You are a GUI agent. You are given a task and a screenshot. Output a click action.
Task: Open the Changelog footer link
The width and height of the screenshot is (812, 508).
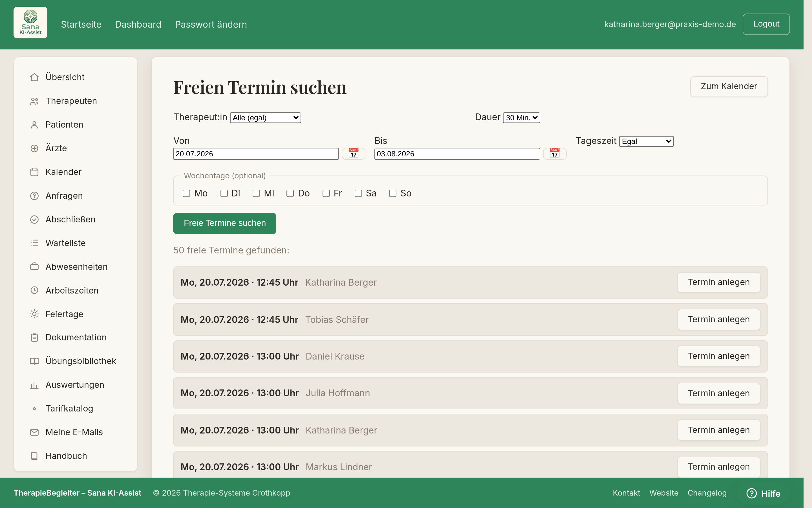pos(707,493)
